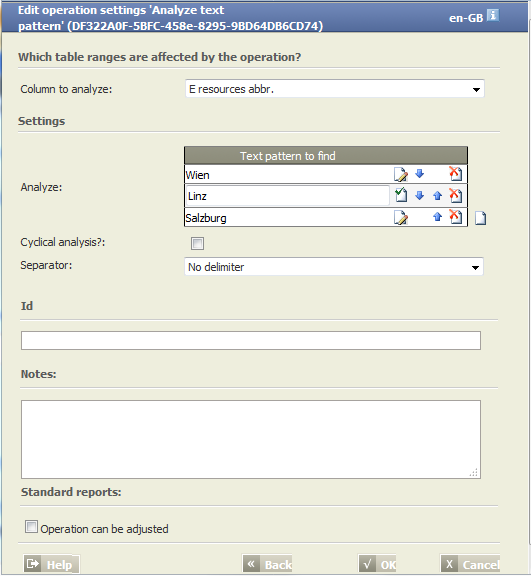The width and height of the screenshot is (531, 576).
Task: Move the Linz row up
Action: [x=437, y=195]
